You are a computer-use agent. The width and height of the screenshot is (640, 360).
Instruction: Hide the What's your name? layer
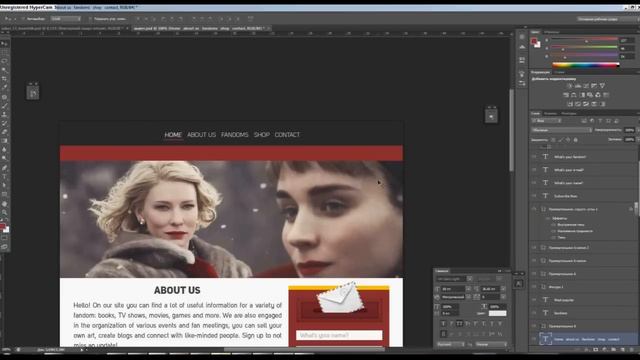click(x=534, y=183)
